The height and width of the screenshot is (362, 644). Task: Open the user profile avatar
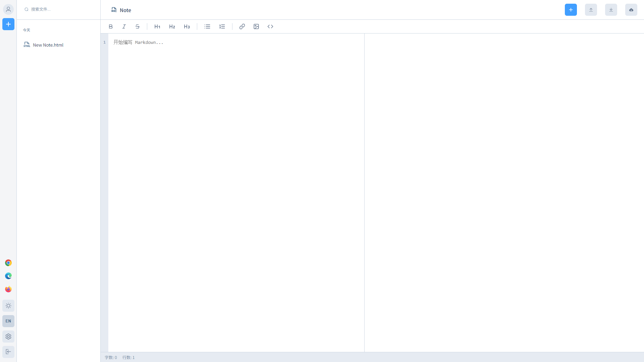point(8,9)
